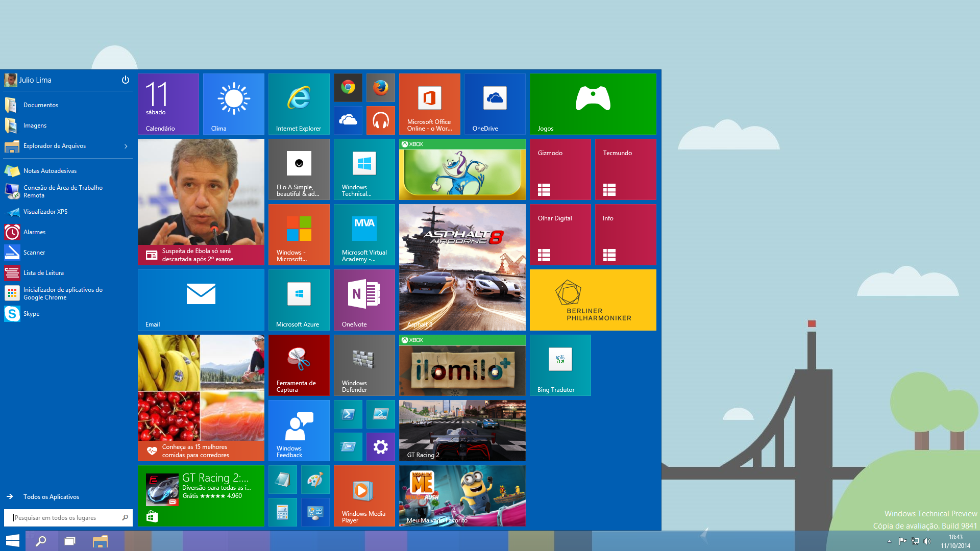Image resolution: width=980 pixels, height=551 pixels.
Task: Open the Ello tile
Action: pyautogui.click(x=299, y=169)
